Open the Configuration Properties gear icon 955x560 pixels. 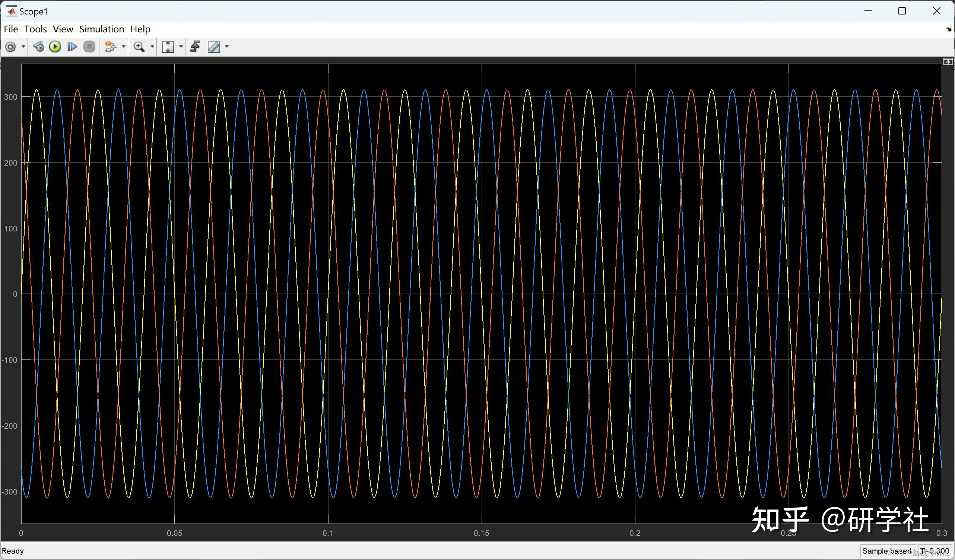point(10,47)
